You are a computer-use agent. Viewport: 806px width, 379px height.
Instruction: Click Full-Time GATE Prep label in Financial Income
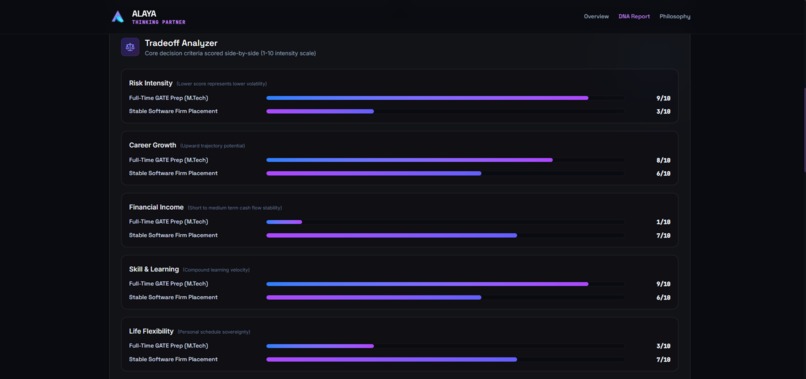click(x=169, y=222)
